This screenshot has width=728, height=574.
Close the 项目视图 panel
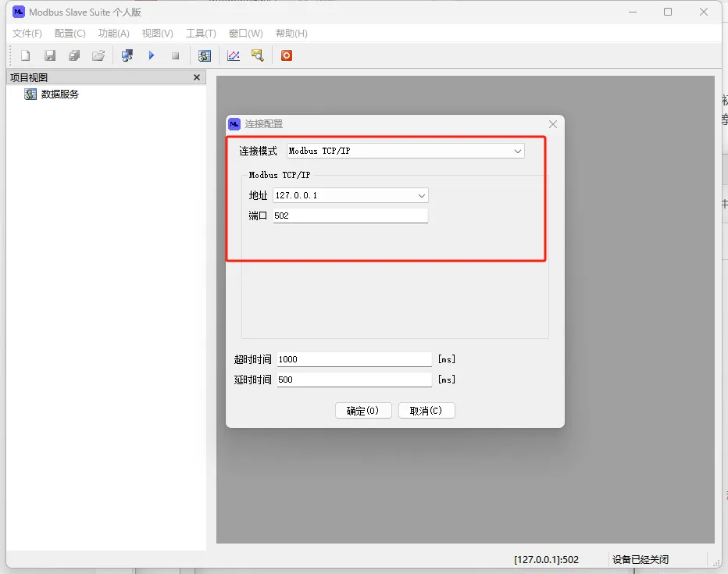[197, 77]
